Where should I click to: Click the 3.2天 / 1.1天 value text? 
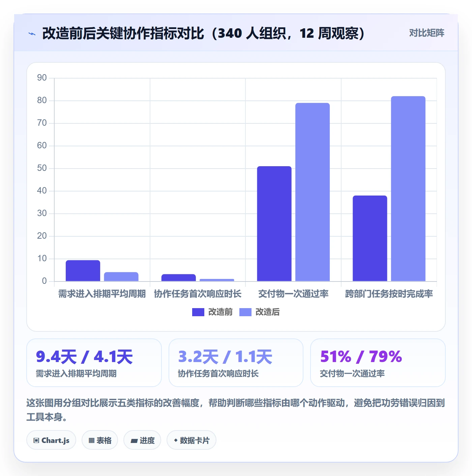[225, 357]
